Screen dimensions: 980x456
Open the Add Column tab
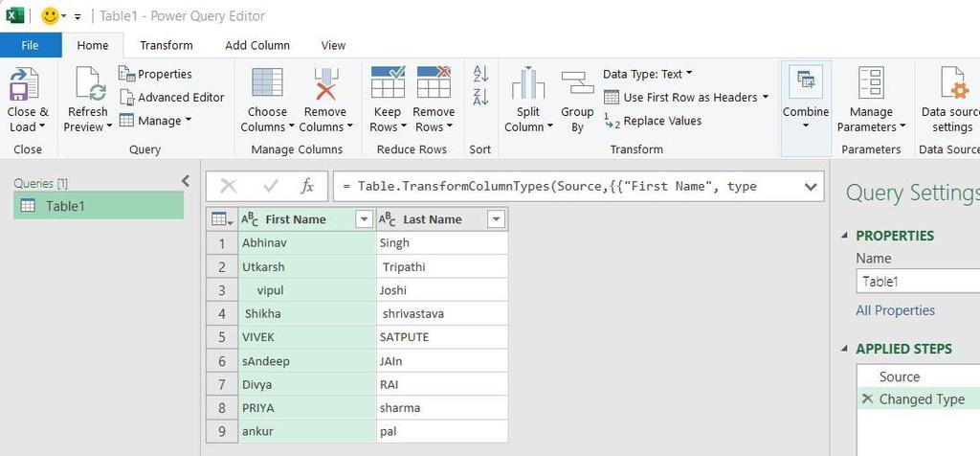click(x=257, y=45)
